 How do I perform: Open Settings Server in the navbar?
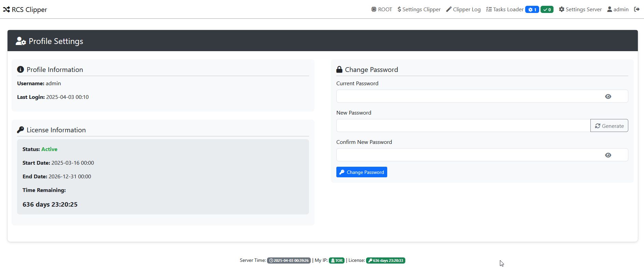tap(580, 10)
